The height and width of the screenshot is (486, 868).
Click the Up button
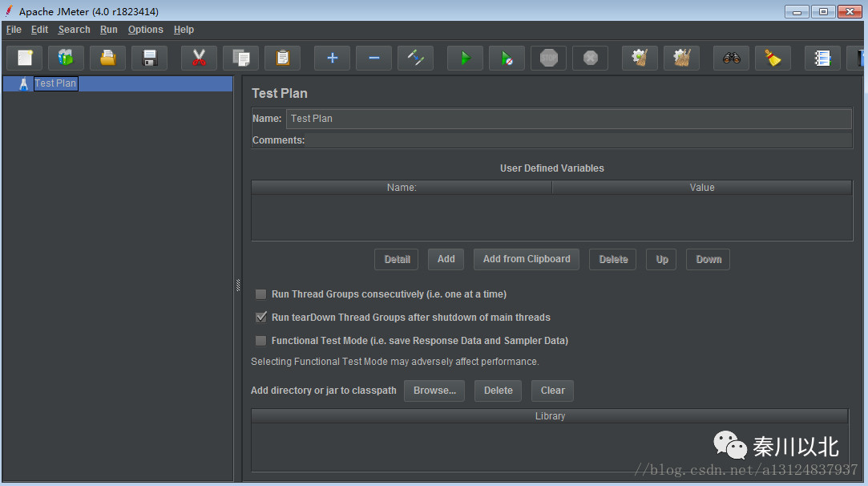[661, 259]
